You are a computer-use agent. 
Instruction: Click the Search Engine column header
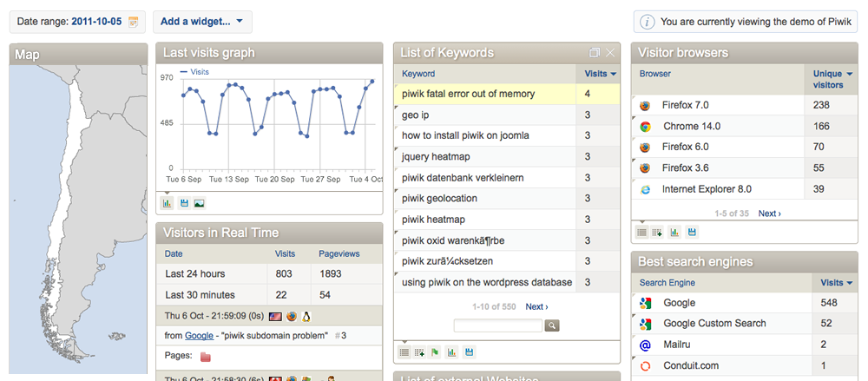[667, 282]
